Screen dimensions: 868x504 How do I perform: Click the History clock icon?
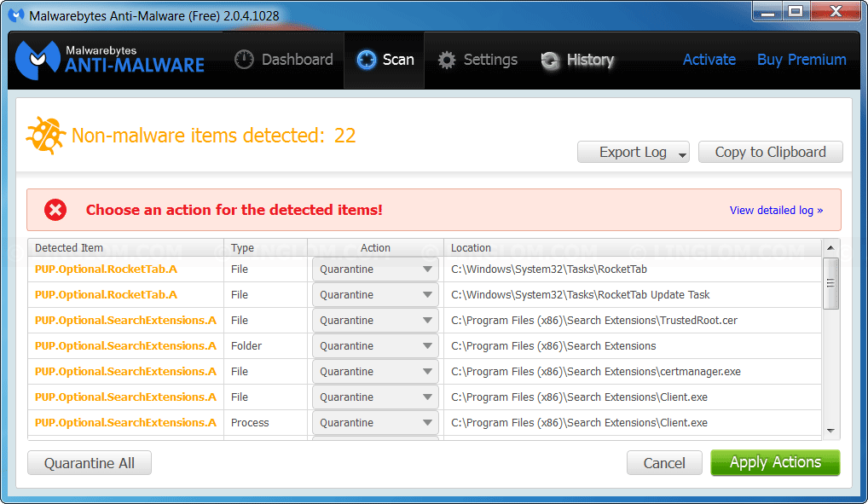(550, 60)
